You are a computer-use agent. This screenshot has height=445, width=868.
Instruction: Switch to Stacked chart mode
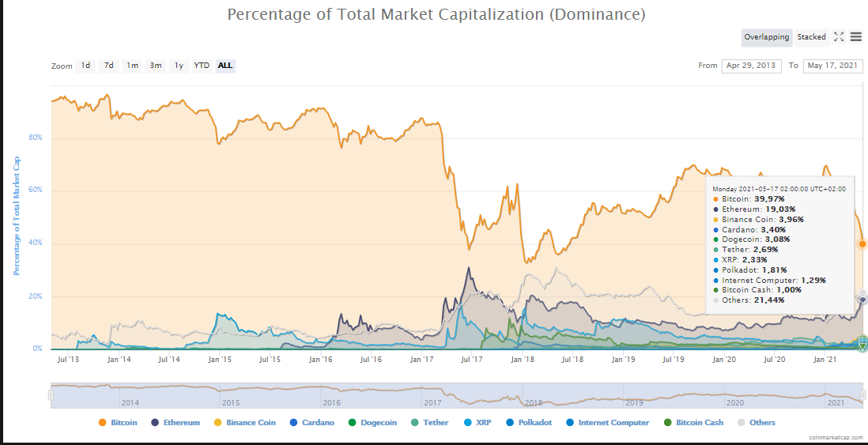(x=812, y=37)
